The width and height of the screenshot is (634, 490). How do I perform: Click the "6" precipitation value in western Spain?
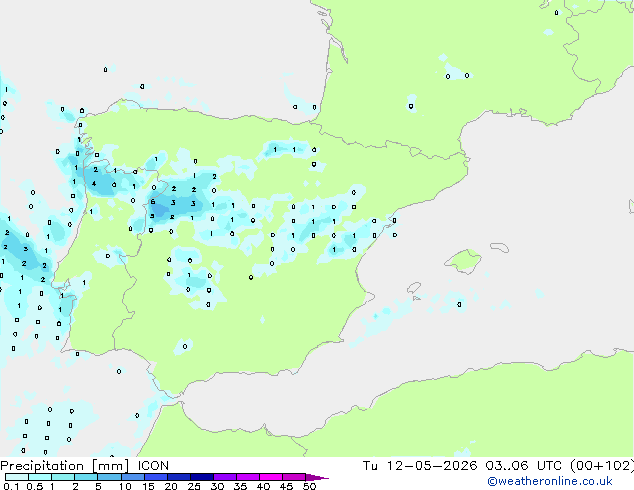tap(152, 202)
